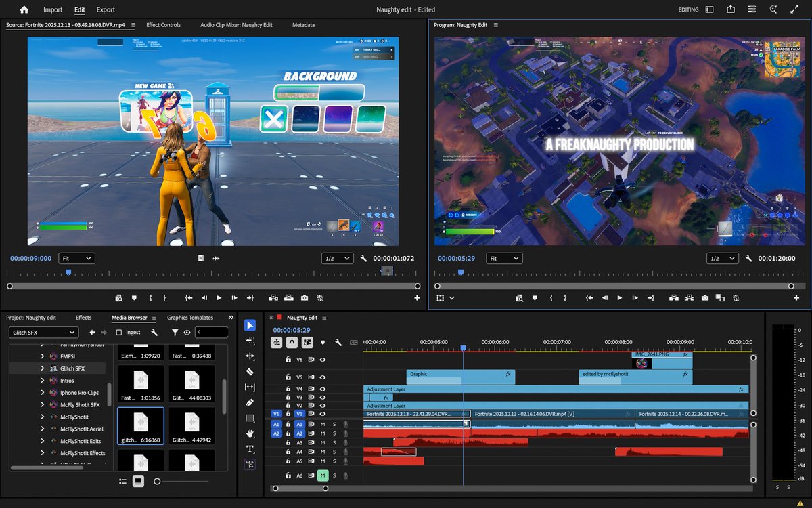Toggle V6 track output eye
Screen dimensions: 812x508
[x=323, y=360]
